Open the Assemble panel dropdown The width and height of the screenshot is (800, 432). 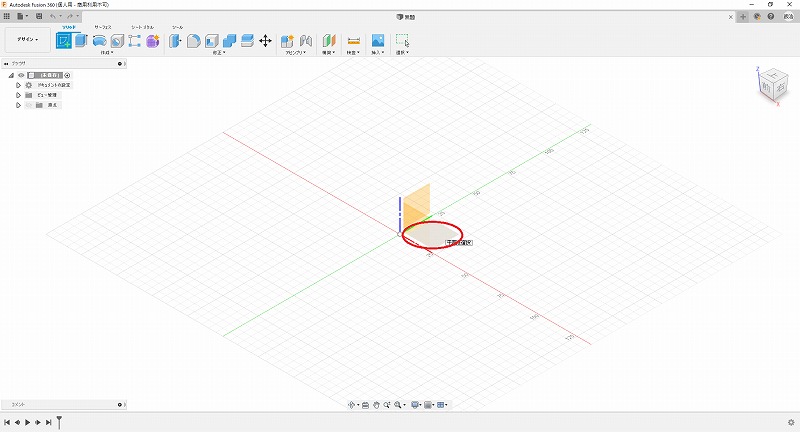coord(294,53)
